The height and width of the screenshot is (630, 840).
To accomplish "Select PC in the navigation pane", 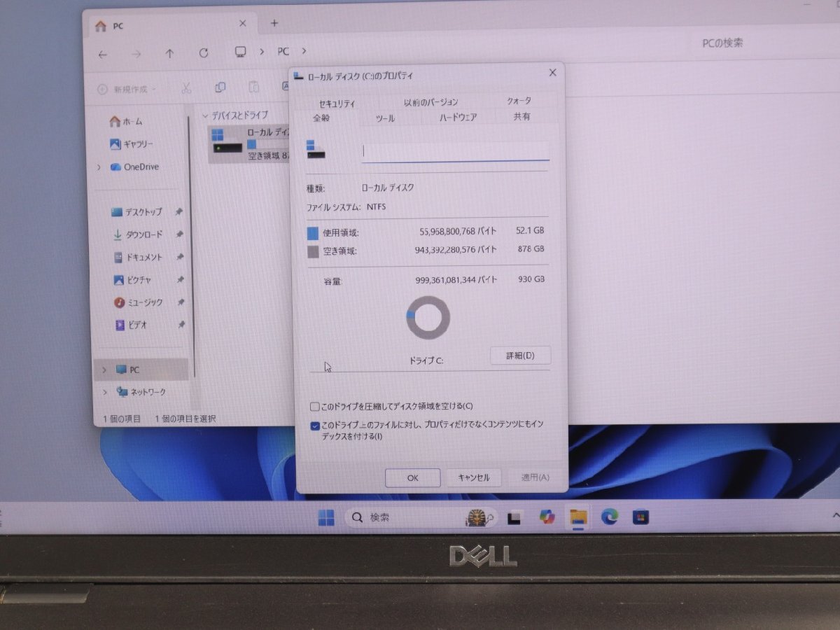I will click(142, 370).
